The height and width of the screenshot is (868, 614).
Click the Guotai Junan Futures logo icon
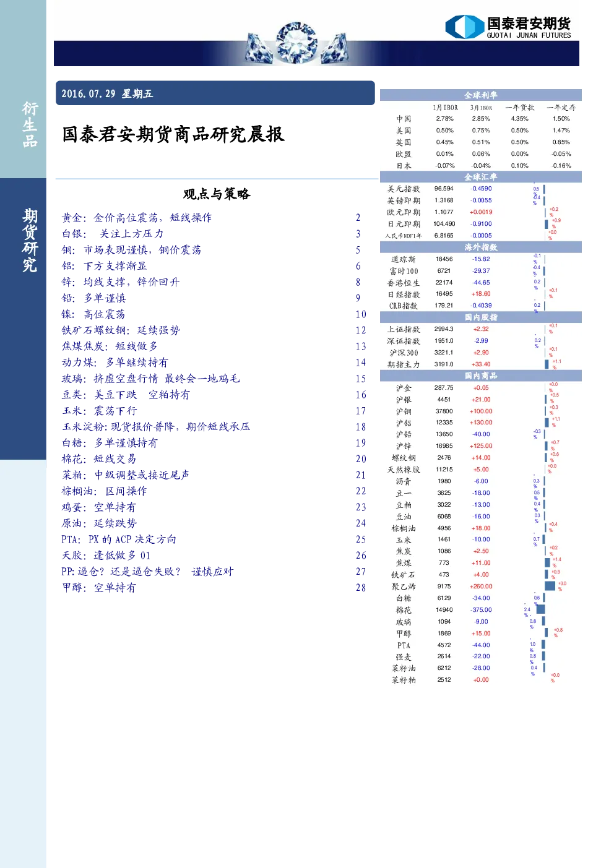pos(464,27)
